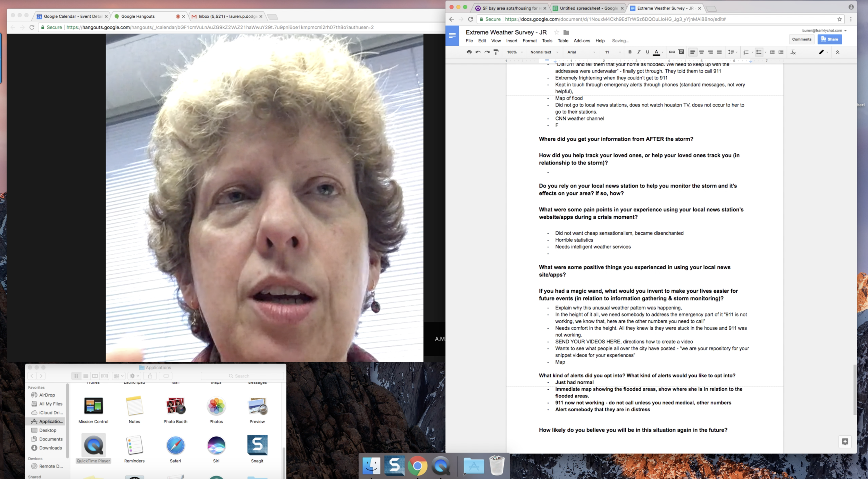Toggle bold formatting
The image size is (868, 479).
click(630, 52)
